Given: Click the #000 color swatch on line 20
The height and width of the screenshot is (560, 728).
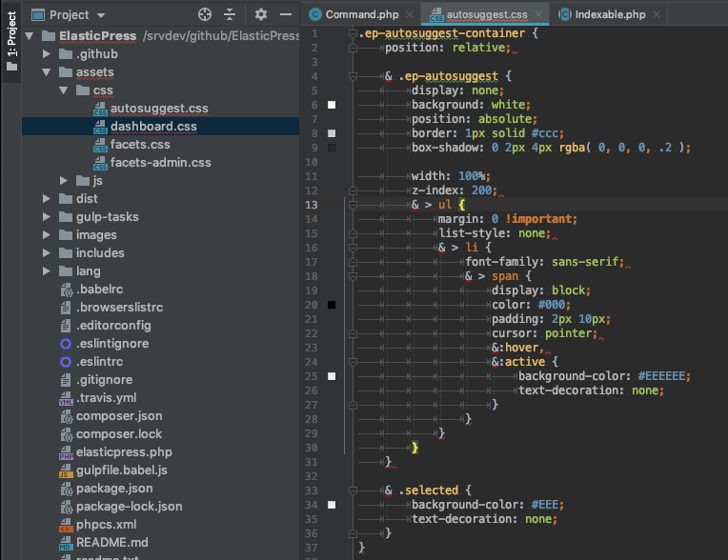Looking at the screenshot, I should [332, 305].
